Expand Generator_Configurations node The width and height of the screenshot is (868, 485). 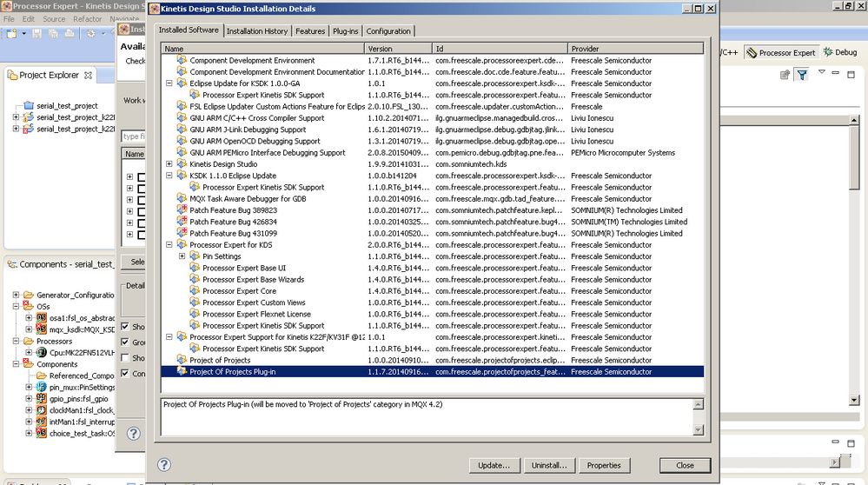[x=16, y=296]
